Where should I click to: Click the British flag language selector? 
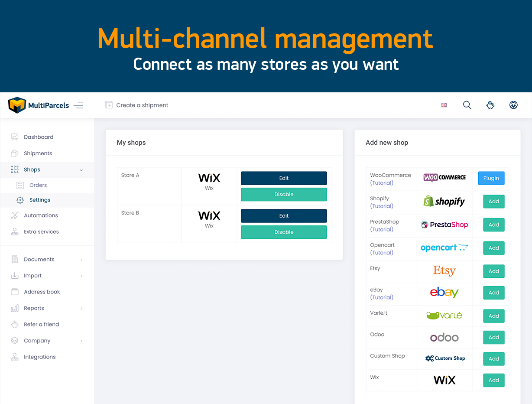coord(444,105)
